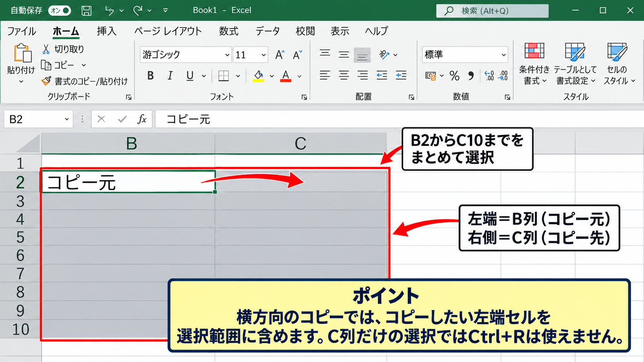Open the font size 11 dropdown
The image size is (644, 362).
263,55
